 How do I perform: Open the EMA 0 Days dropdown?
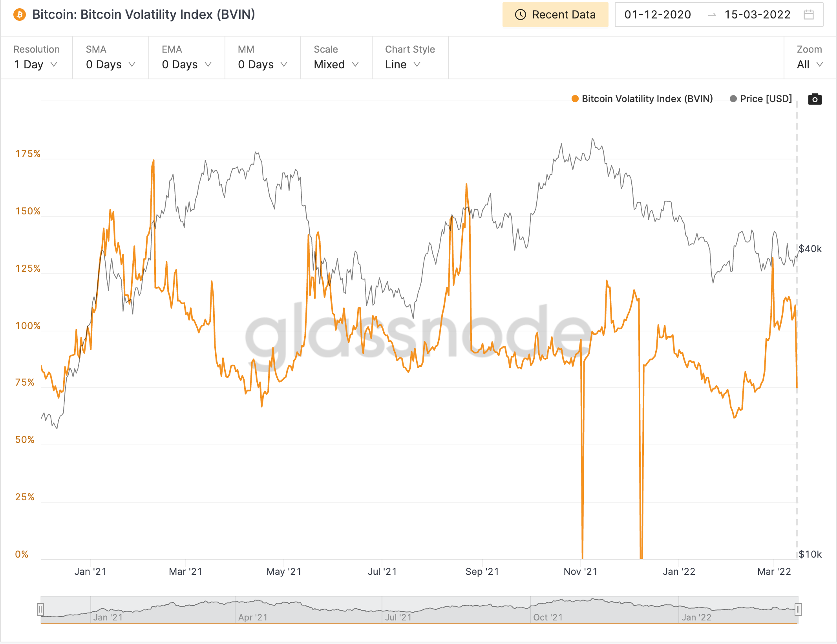(186, 58)
